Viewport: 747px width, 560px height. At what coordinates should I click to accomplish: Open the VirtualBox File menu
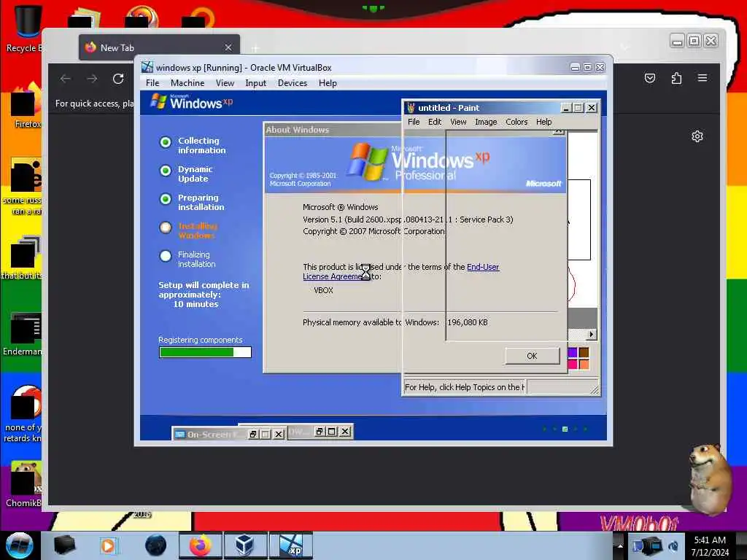click(x=152, y=83)
